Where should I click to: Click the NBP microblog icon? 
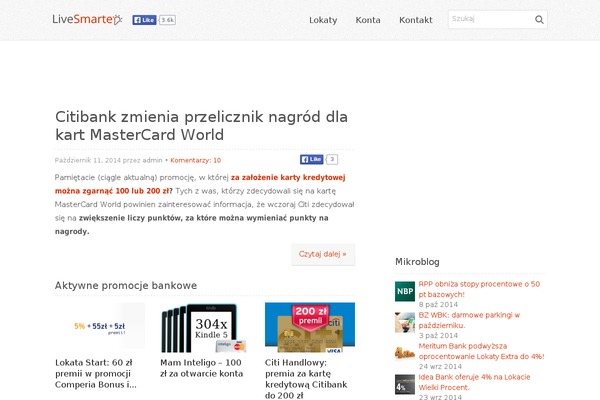coord(405,291)
